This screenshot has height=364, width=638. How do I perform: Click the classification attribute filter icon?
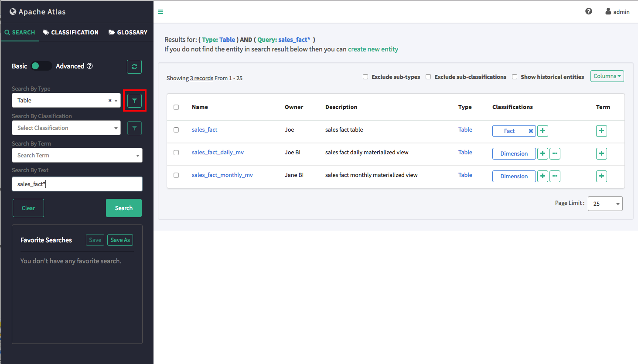coord(134,128)
